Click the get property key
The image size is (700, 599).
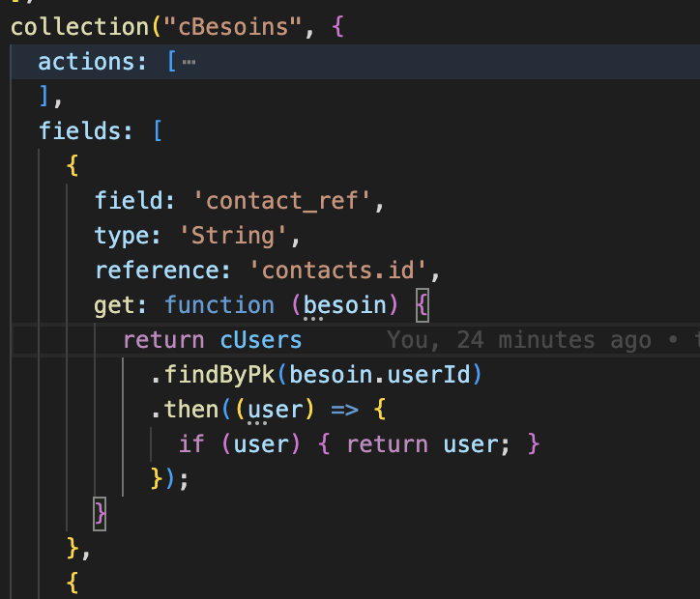115,305
